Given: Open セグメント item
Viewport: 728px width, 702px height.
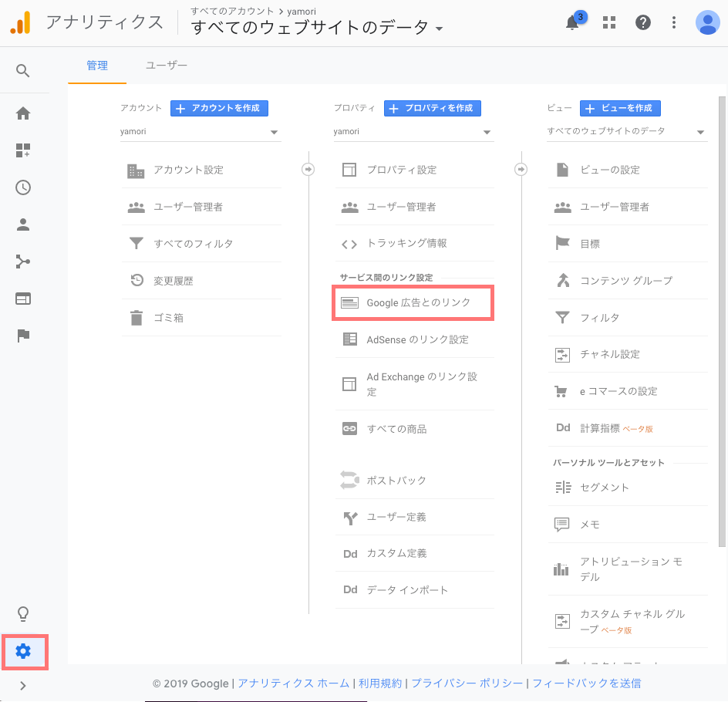Looking at the screenshot, I should tap(628, 488).
